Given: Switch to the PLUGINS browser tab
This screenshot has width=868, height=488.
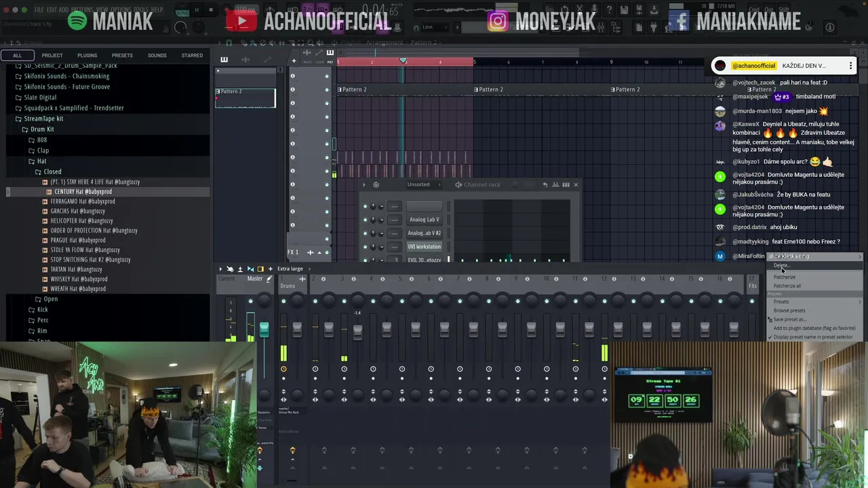Looking at the screenshot, I should (87, 56).
